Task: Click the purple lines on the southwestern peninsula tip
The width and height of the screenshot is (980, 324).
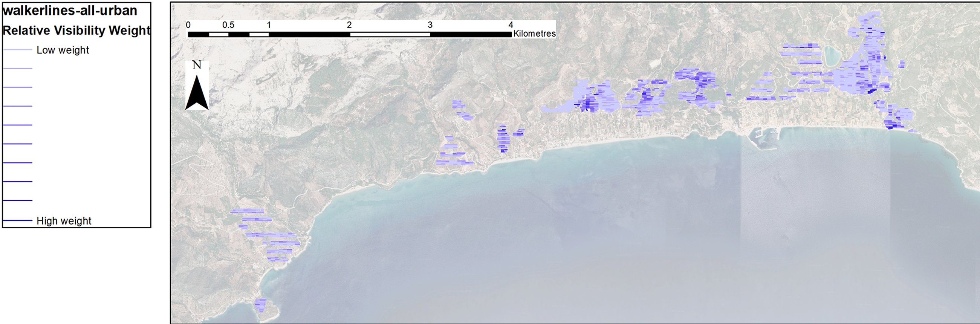Action: [x=261, y=305]
